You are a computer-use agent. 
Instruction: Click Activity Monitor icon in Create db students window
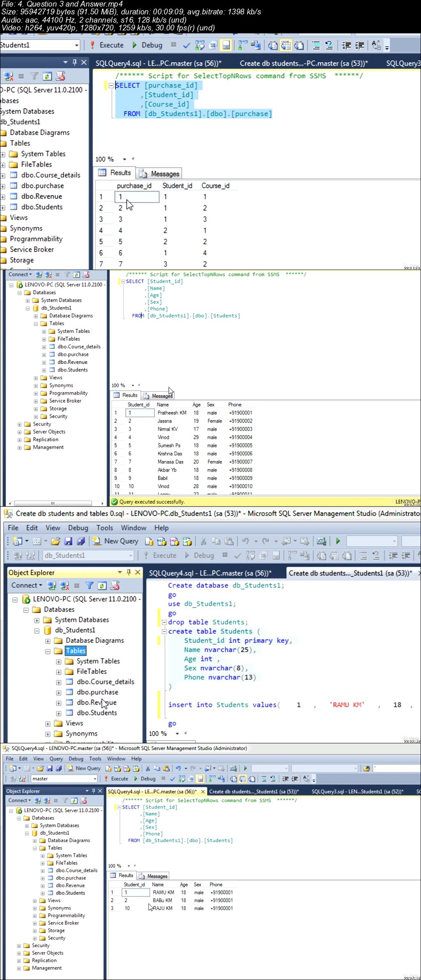coord(322,541)
